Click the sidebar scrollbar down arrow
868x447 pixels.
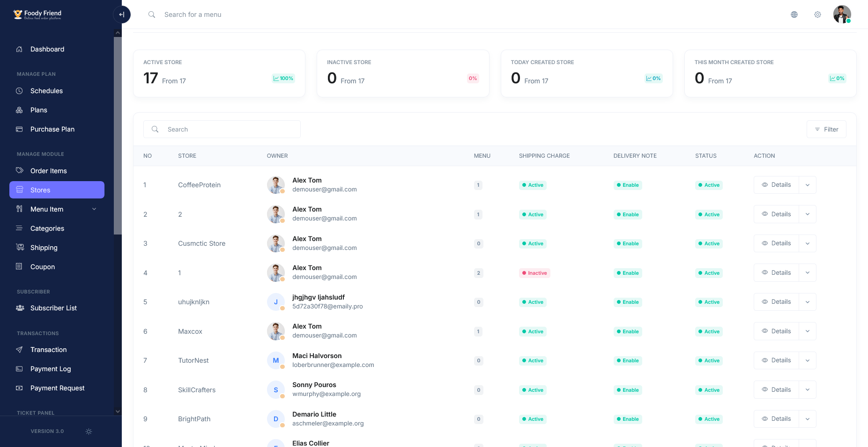(x=118, y=411)
